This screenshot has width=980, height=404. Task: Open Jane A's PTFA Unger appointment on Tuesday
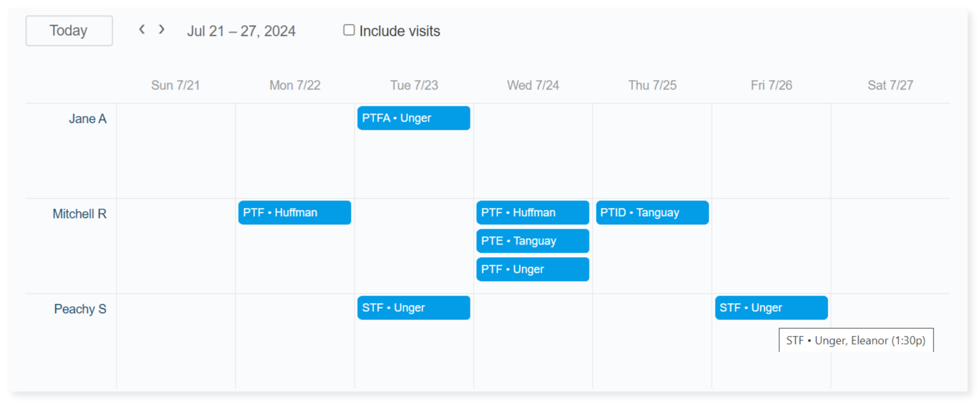(x=413, y=118)
